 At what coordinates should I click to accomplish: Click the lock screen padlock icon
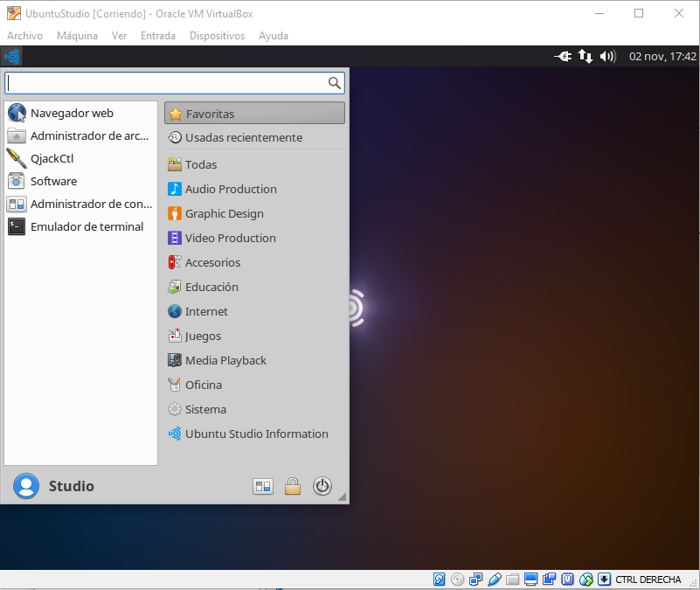point(293,487)
